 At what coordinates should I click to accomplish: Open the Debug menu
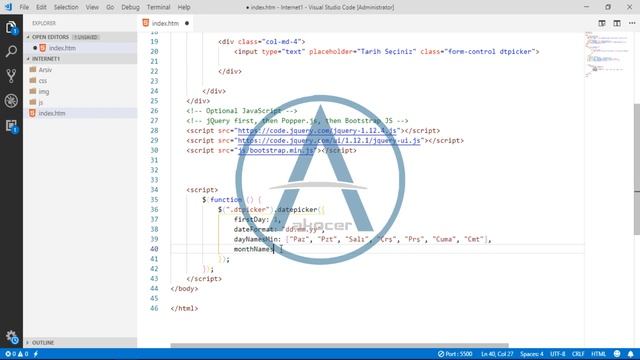click(x=130, y=7)
